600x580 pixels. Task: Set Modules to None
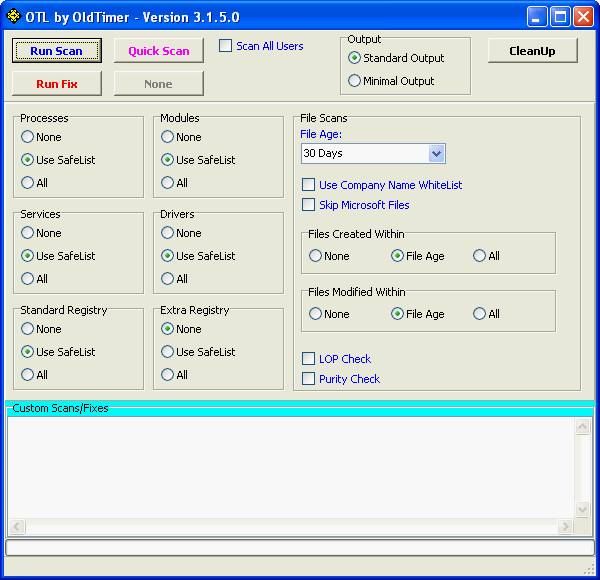click(x=168, y=137)
